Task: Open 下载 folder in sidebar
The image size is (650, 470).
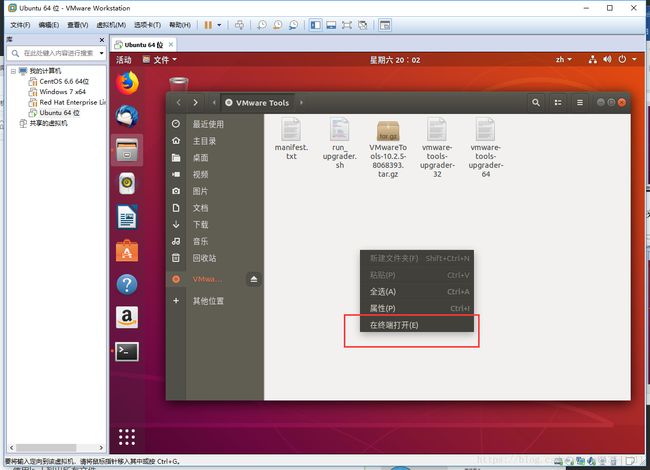Action: [216, 225]
